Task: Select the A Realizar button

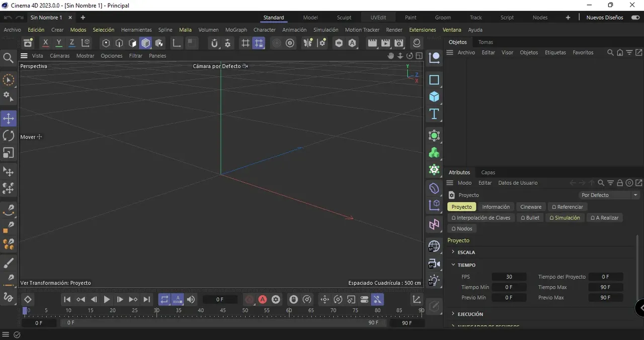Action: 604,218
